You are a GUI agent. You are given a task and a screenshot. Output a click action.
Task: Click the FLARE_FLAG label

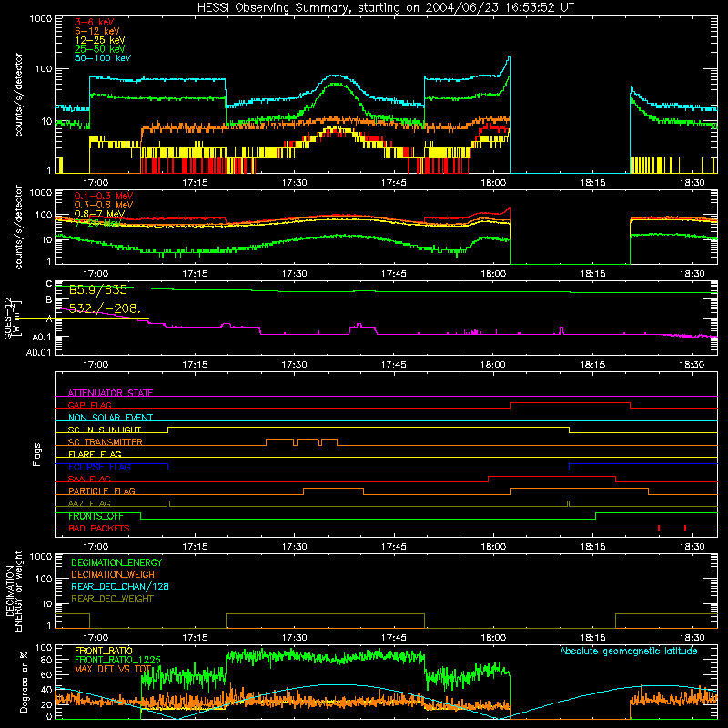[95, 454]
